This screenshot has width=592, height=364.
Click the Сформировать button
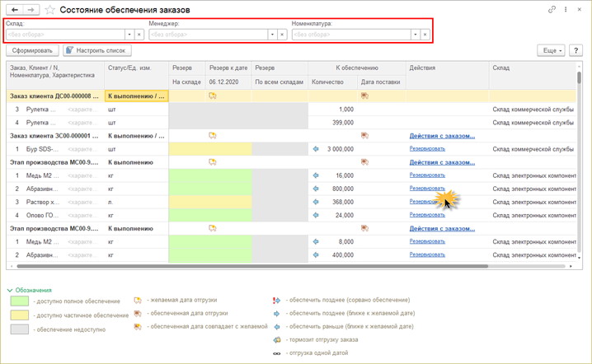click(32, 50)
